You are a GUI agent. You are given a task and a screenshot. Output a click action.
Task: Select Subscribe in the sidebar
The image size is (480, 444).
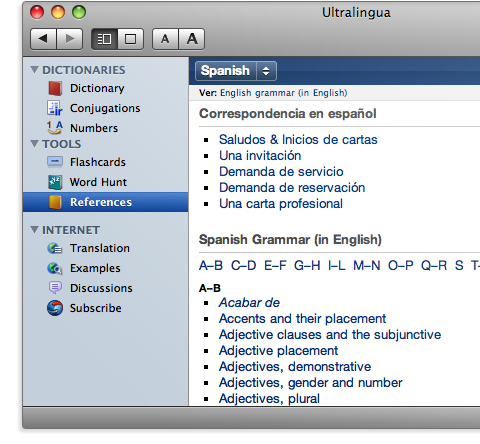point(95,308)
